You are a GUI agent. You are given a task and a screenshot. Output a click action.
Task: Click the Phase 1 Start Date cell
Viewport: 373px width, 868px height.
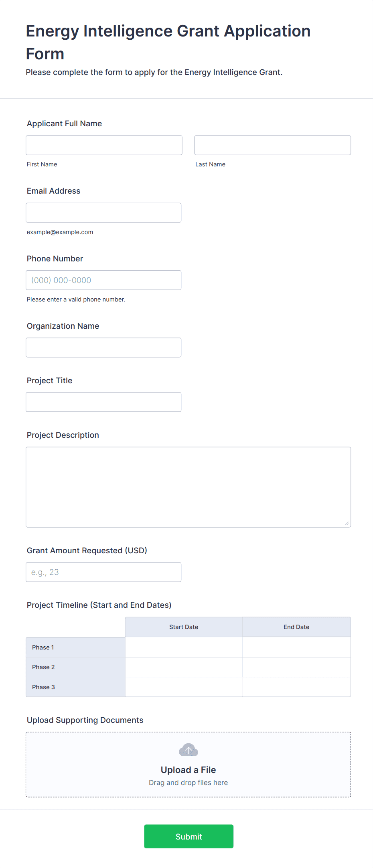[x=183, y=647]
